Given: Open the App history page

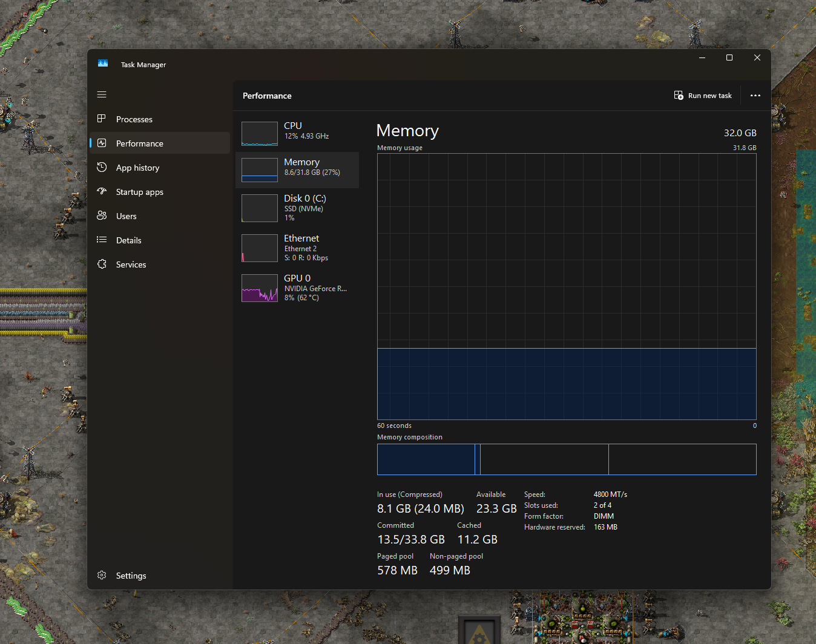Looking at the screenshot, I should pyautogui.click(x=160, y=168).
